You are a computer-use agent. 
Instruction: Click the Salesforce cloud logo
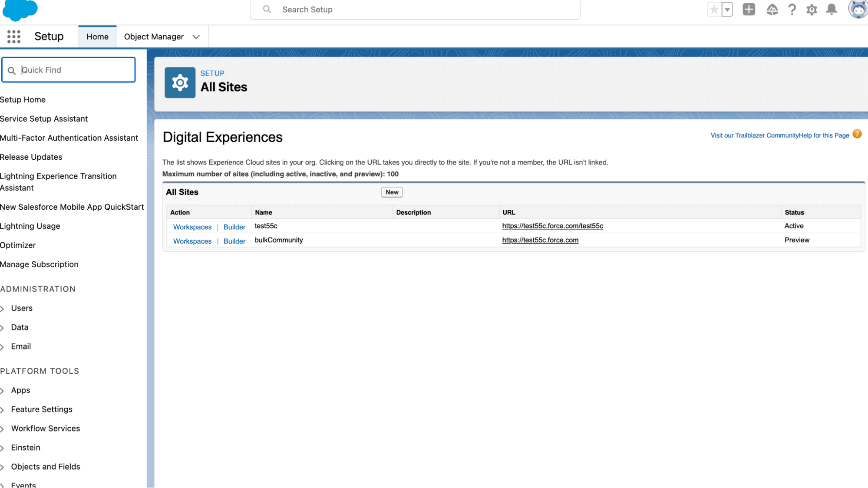point(20,10)
